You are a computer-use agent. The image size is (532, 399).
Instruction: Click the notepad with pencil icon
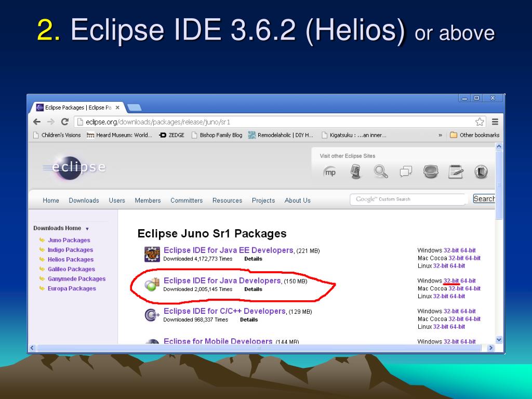(456, 171)
